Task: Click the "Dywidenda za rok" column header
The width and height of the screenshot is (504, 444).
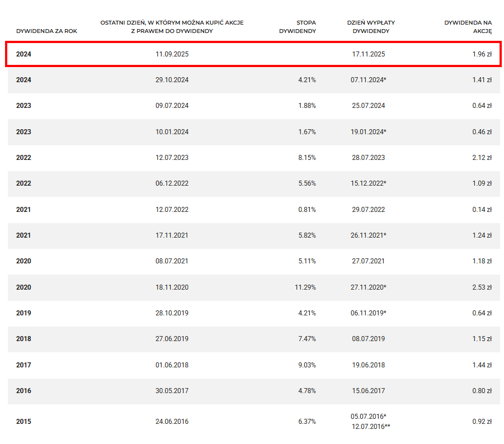Action: pyautogui.click(x=46, y=31)
